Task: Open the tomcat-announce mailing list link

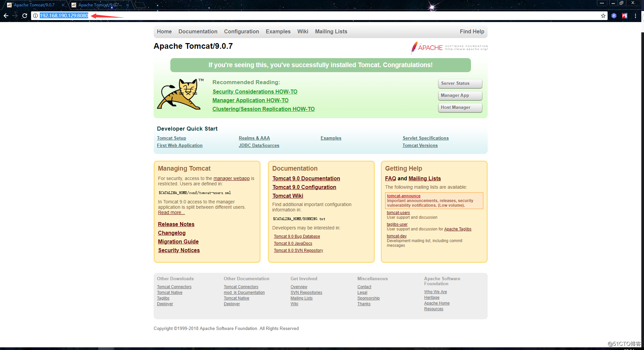Action: [404, 196]
